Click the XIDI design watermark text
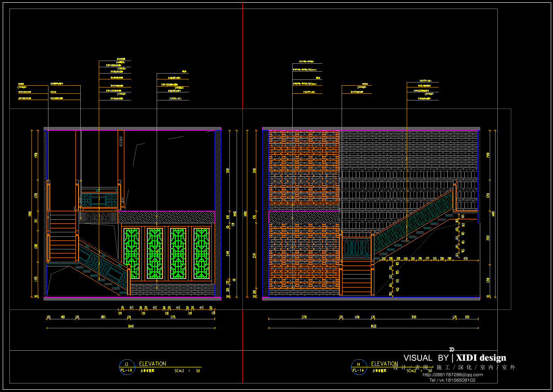This screenshot has height=392, width=553. (481, 358)
